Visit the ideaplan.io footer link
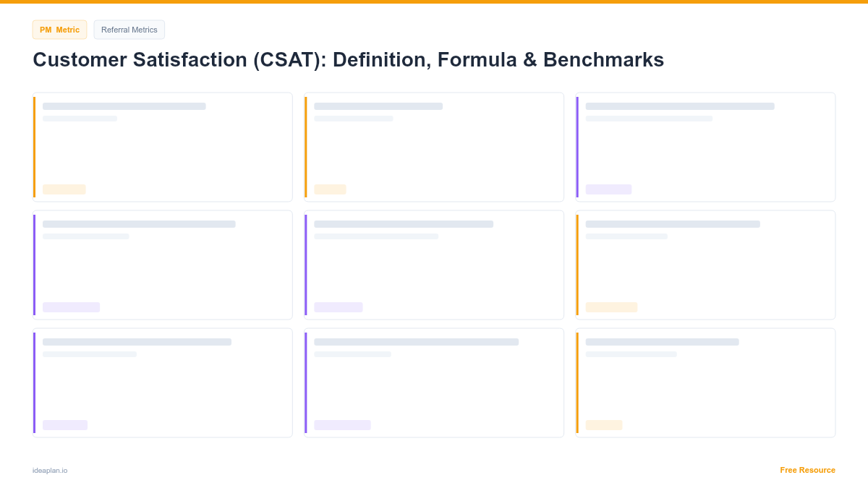868x488 pixels. (x=50, y=471)
